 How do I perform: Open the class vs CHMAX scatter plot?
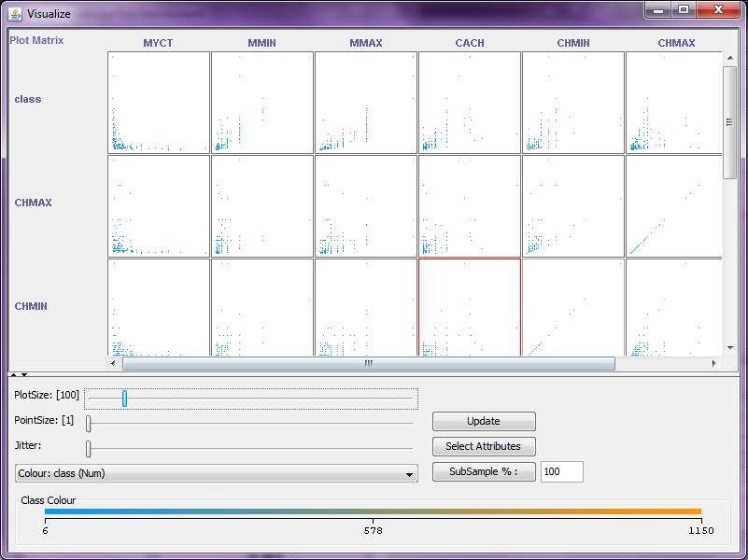coord(674,103)
